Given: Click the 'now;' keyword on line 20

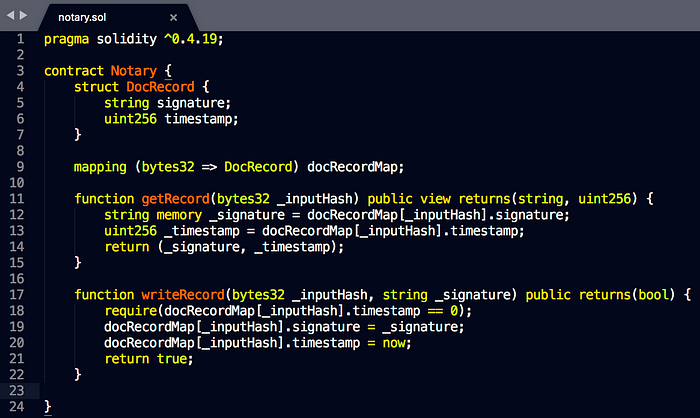Looking at the screenshot, I should (x=397, y=343).
